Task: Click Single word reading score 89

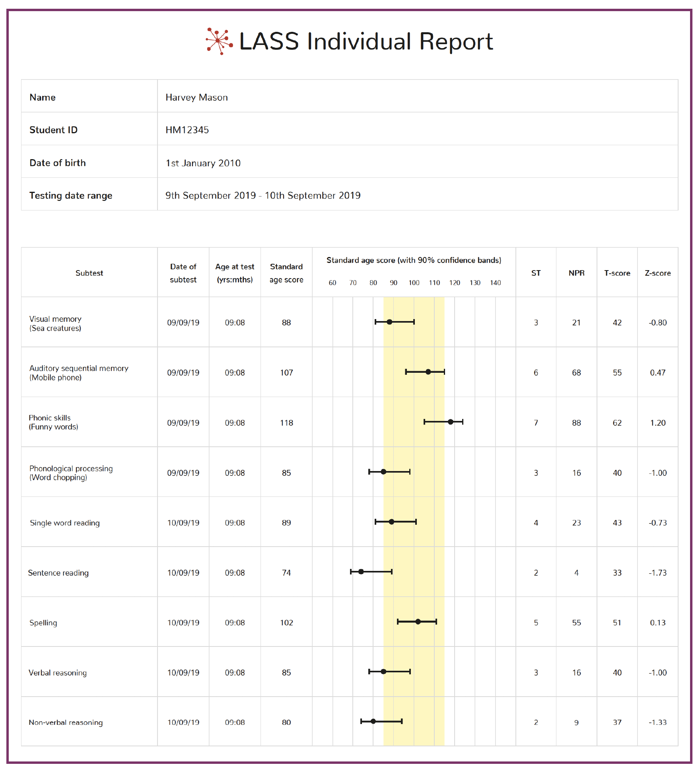Action: [286, 523]
